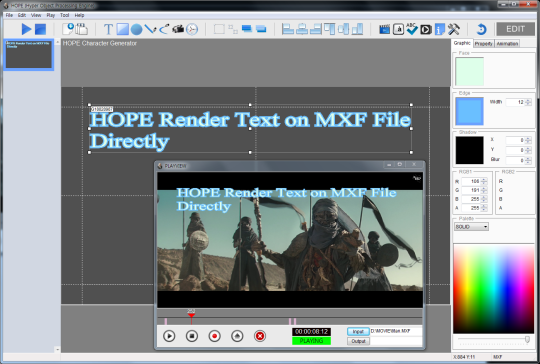Open the File menu

pyautogui.click(x=9, y=15)
